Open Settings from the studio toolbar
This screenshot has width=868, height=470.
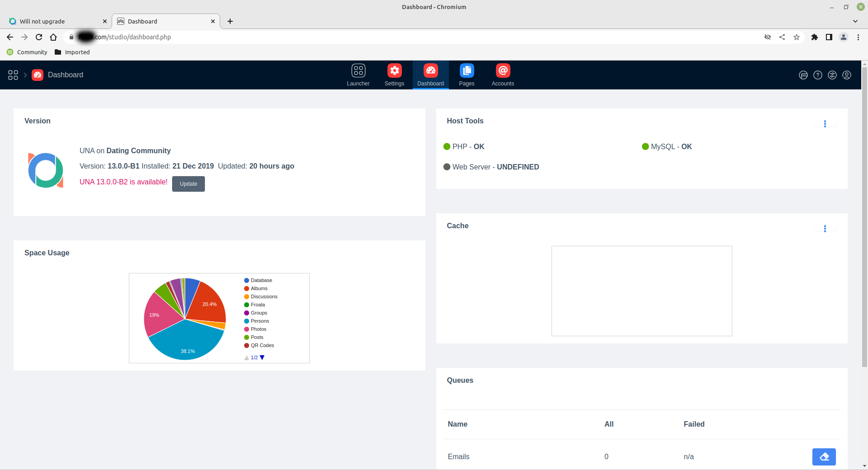pos(394,75)
